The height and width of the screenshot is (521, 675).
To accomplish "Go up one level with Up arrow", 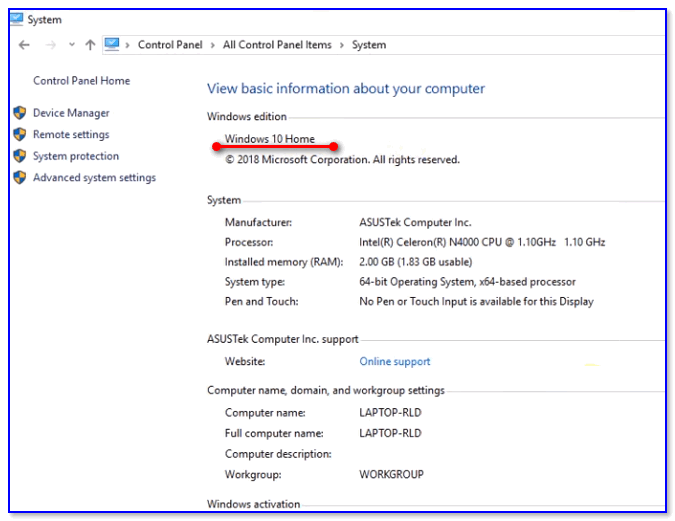I will [x=90, y=45].
